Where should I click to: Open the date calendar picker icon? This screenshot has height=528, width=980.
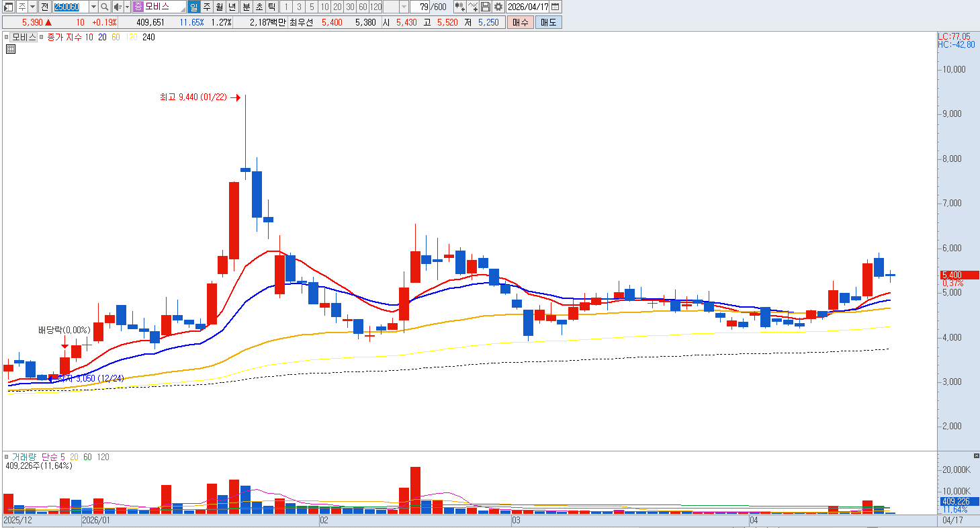(555, 7)
